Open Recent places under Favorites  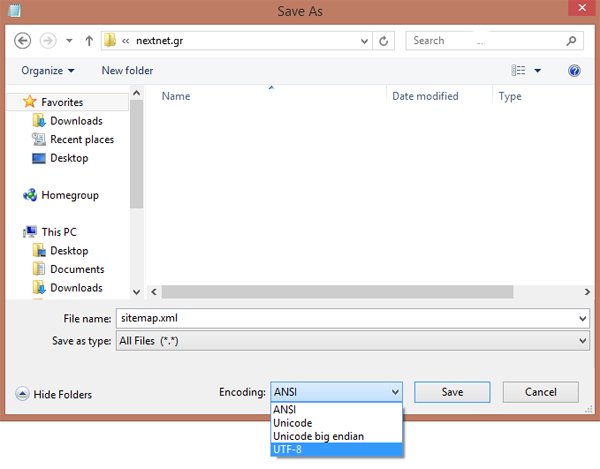pos(81,140)
